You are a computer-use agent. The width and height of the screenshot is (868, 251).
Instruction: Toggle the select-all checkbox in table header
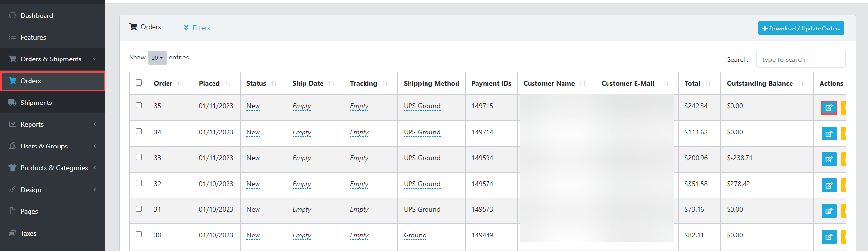point(139,83)
